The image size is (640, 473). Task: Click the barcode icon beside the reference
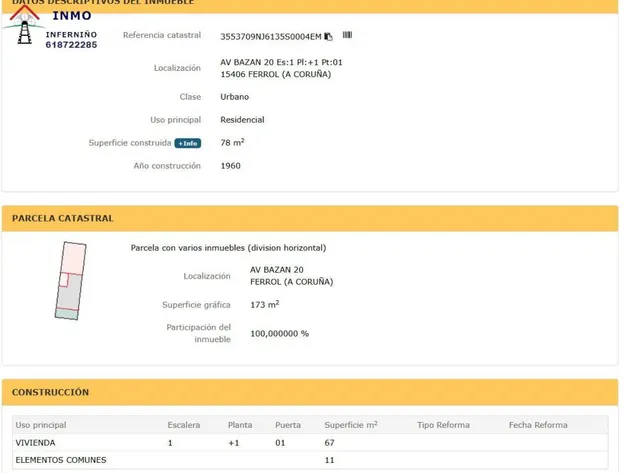(x=347, y=35)
